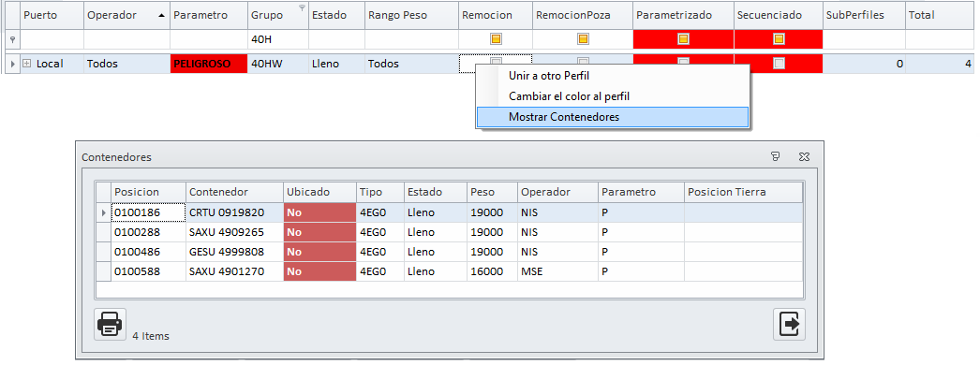
Task: Click red Ubicado 'No' cell for SAXU 4901270
Action: [x=320, y=271]
